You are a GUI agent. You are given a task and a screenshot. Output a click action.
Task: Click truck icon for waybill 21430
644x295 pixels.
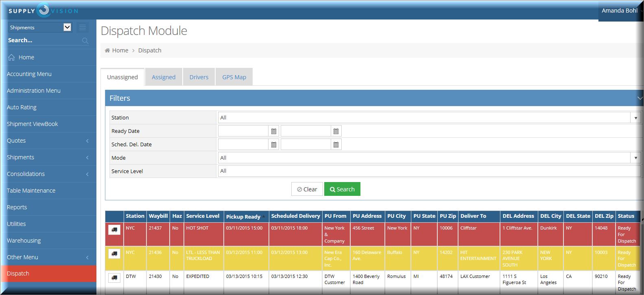click(114, 278)
